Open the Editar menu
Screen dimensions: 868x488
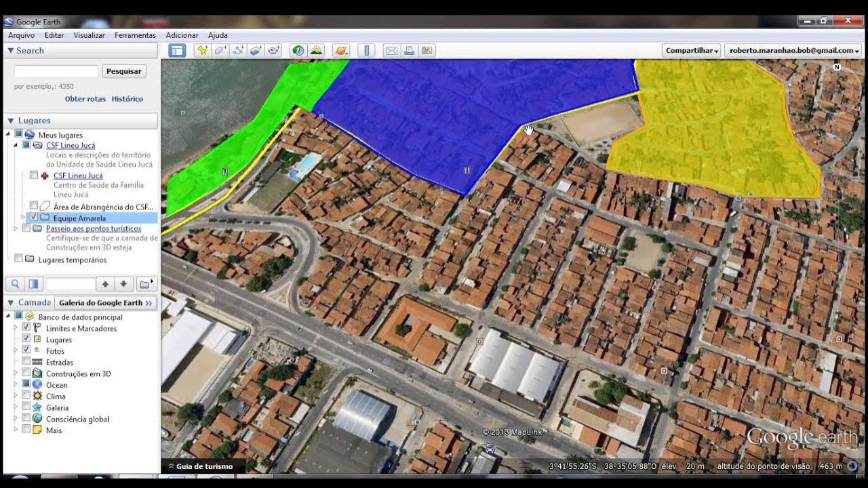[x=54, y=35]
